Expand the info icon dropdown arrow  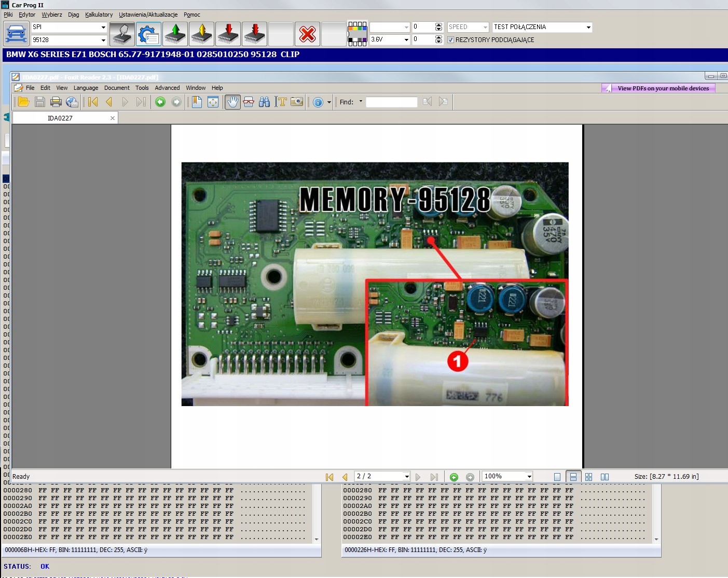coord(329,102)
